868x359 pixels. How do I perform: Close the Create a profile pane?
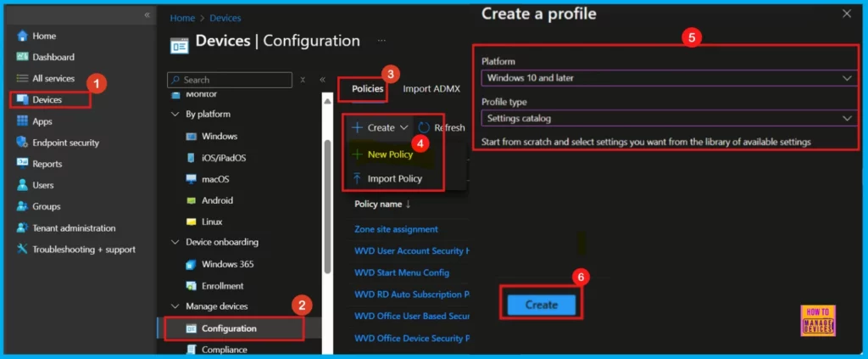847,14
